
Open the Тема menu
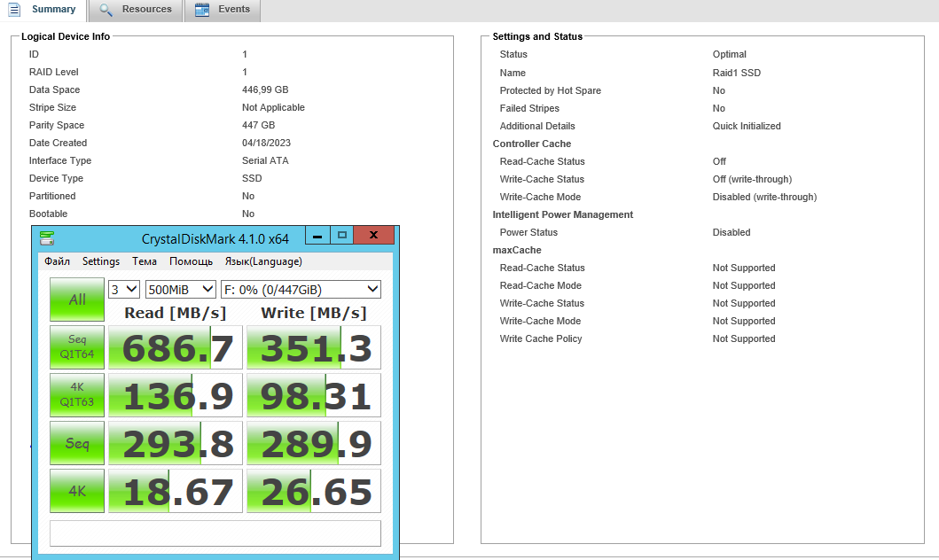145,261
